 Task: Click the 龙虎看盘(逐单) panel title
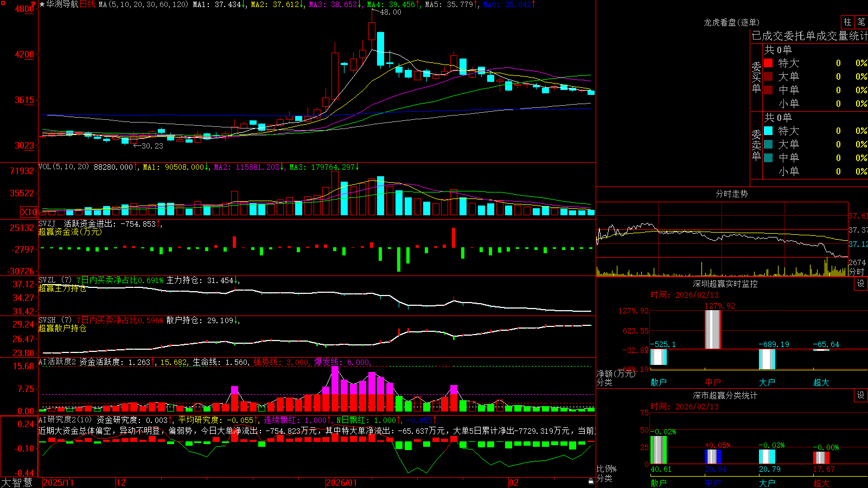pos(731,22)
